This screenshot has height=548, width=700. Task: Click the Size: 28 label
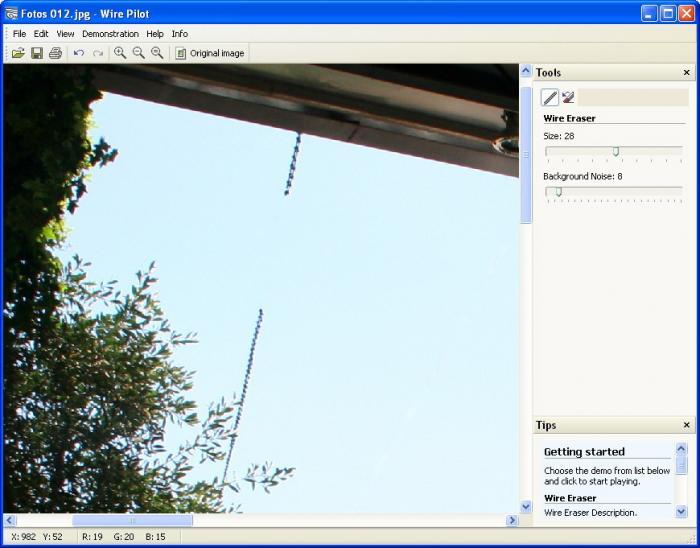tap(558, 136)
